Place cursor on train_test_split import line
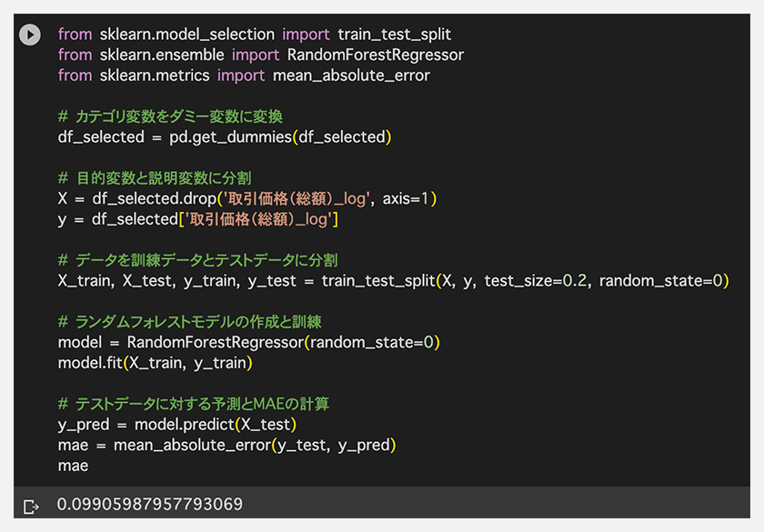The image size is (764, 532). point(255,35)
